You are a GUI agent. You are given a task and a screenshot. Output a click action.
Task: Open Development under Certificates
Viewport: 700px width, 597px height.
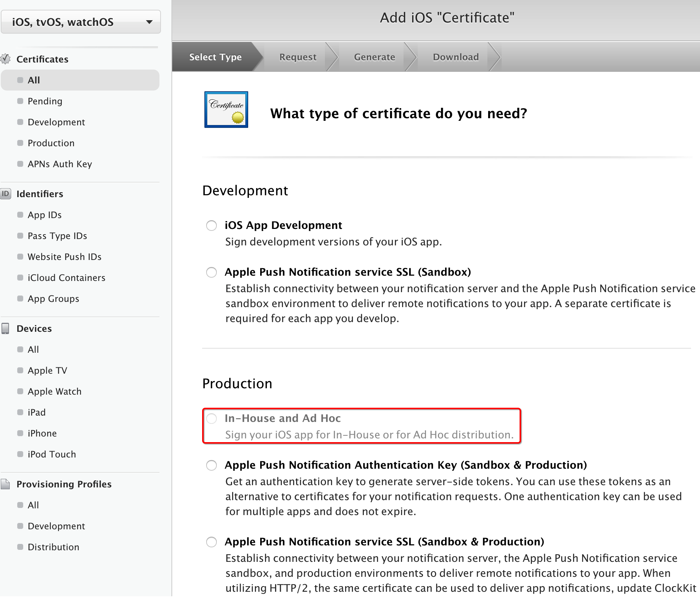click(x=56, y=122)
